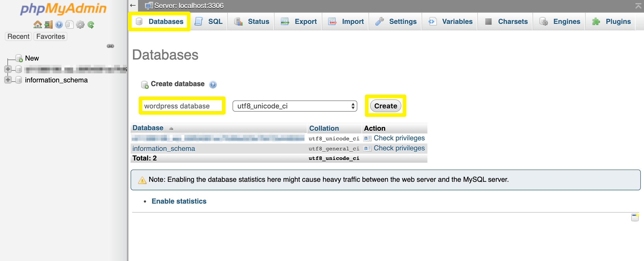Collapse the top panel with arrow icon
The height and width of the screenshot is (261, 644).
[638, 6]
